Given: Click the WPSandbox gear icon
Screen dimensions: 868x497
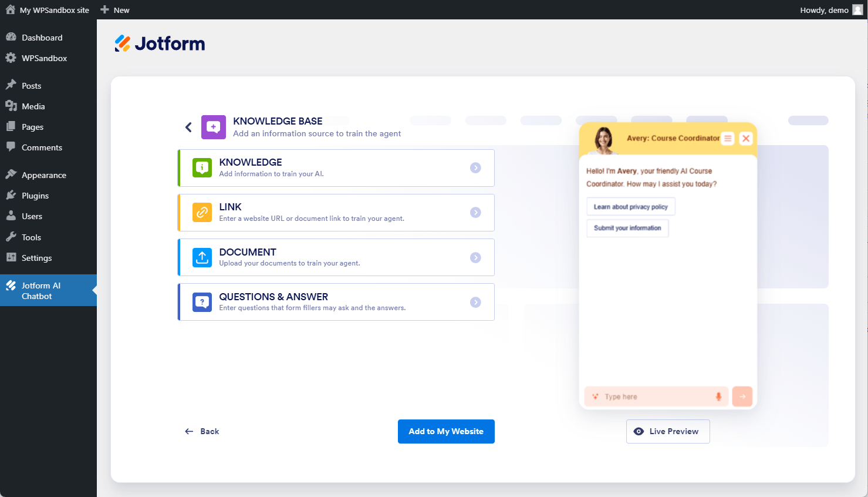Looking at the screenshot, I should 11,58.
